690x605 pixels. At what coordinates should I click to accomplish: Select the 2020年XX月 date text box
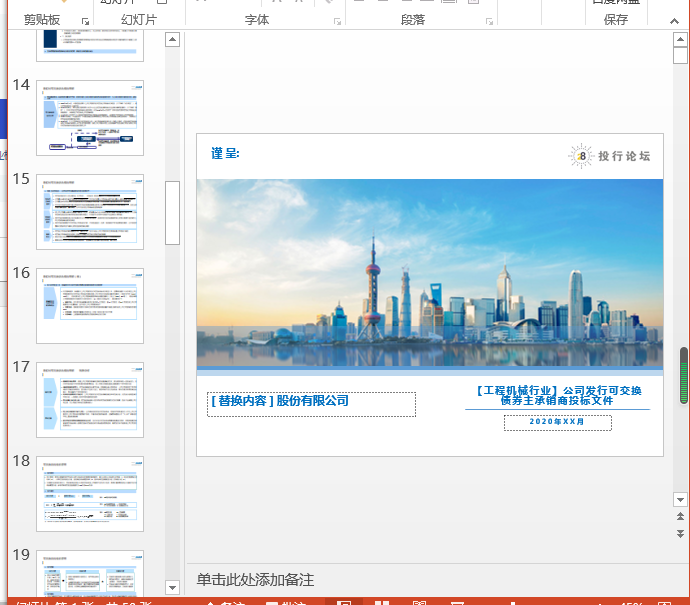[x=557, y=423]
